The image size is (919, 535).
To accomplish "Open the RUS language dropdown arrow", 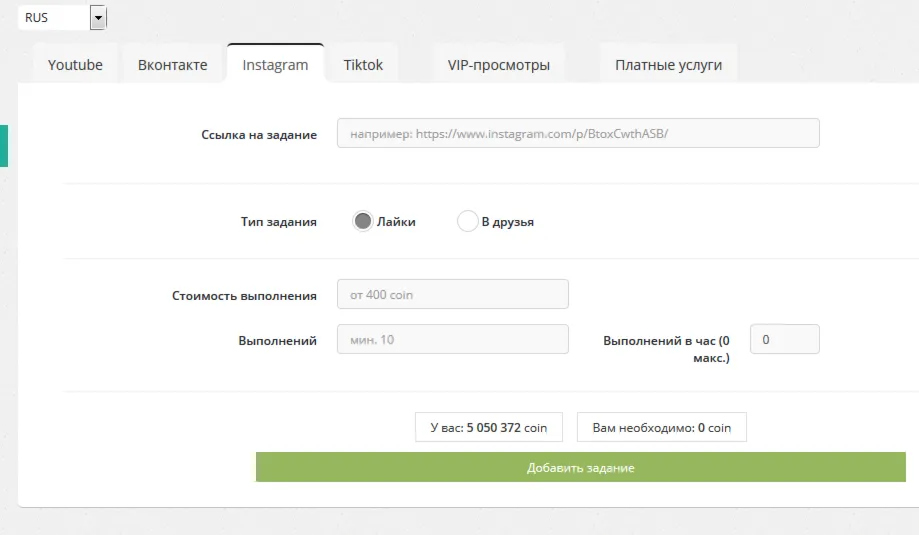I will [x=98, y=18].
